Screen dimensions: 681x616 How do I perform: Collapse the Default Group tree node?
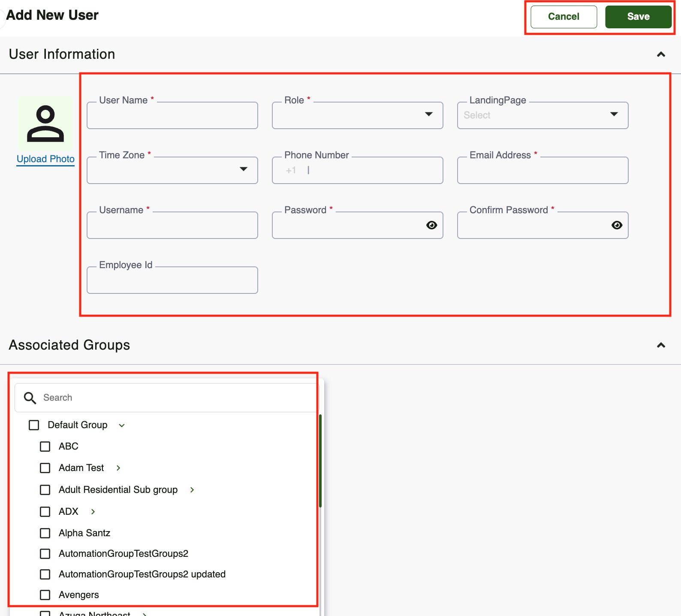122,426
